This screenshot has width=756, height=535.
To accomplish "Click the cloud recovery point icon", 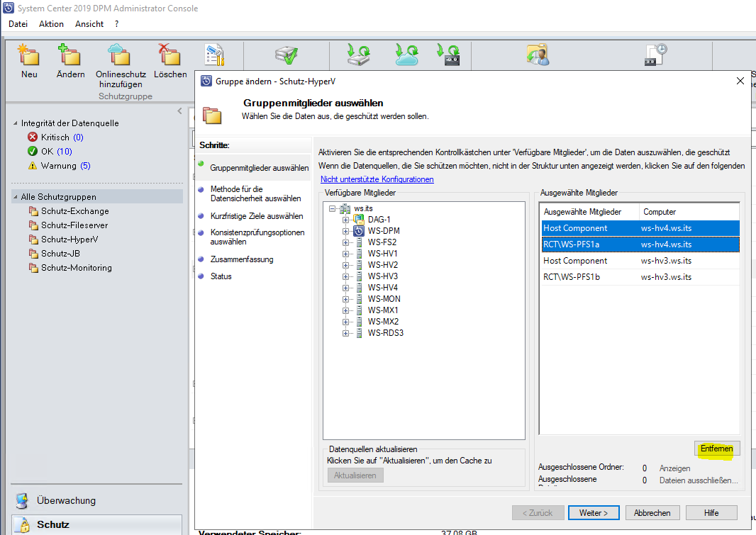I will [x=407, y=55].
